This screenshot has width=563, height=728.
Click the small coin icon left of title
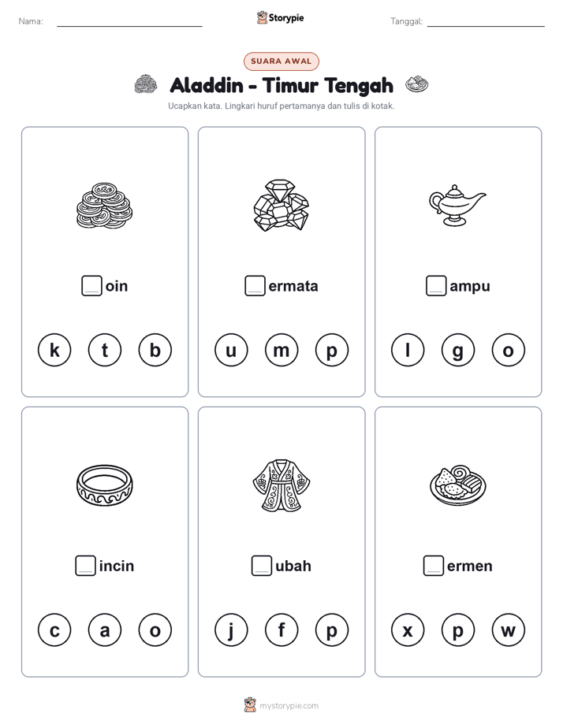tap(145, 84)
